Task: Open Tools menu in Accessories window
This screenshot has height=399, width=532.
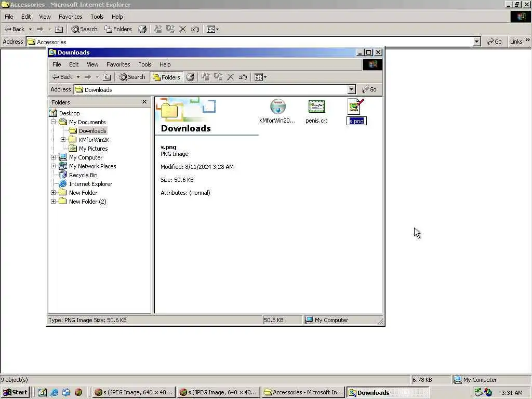Action: tap(97, 17)
